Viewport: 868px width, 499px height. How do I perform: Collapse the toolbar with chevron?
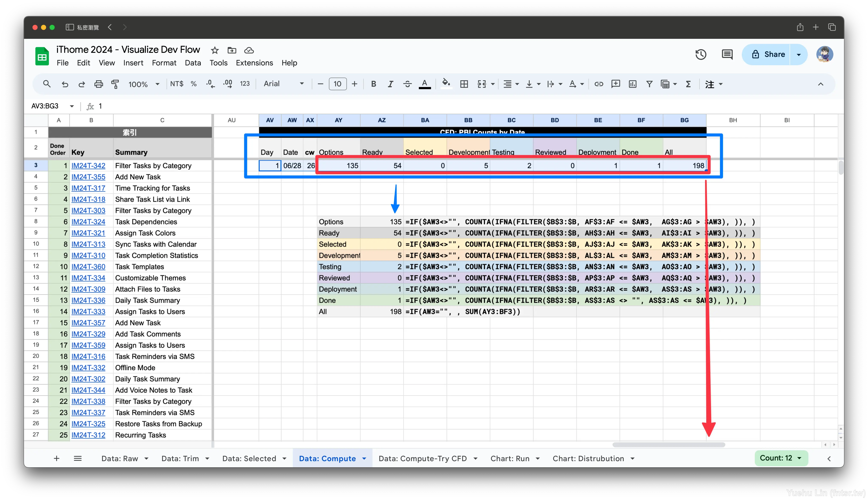(820, 84)
